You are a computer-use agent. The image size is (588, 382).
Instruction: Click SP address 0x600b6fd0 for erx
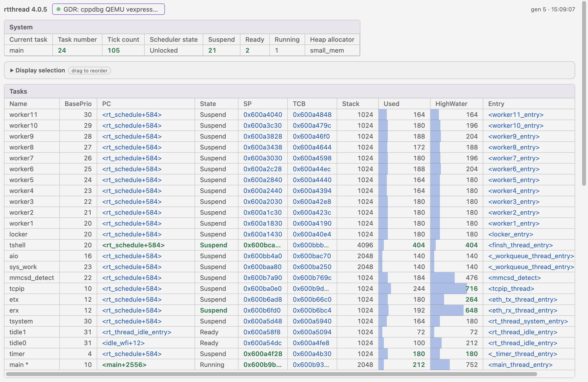point(262,311)
